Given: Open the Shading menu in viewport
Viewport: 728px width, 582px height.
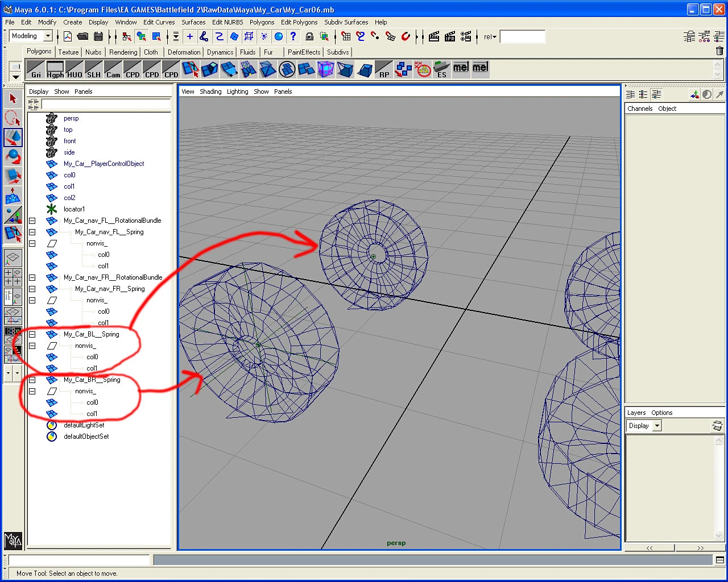Looking at the screenshot, I should click(x=210, y=92).
